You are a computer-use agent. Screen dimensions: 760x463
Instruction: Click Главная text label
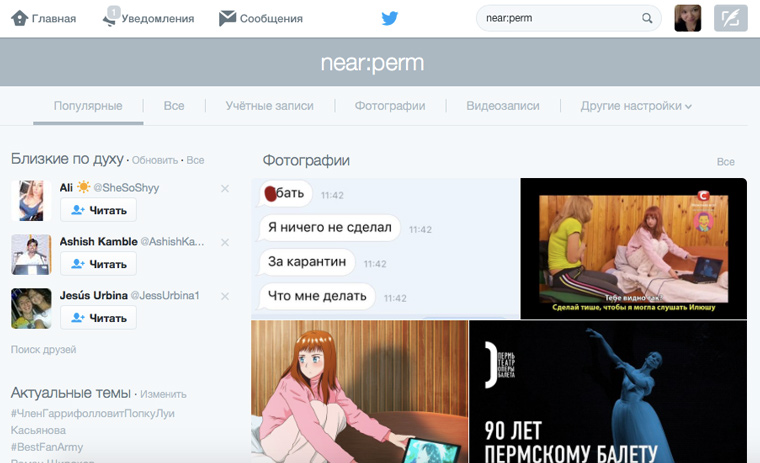click(x=54, y=18)
